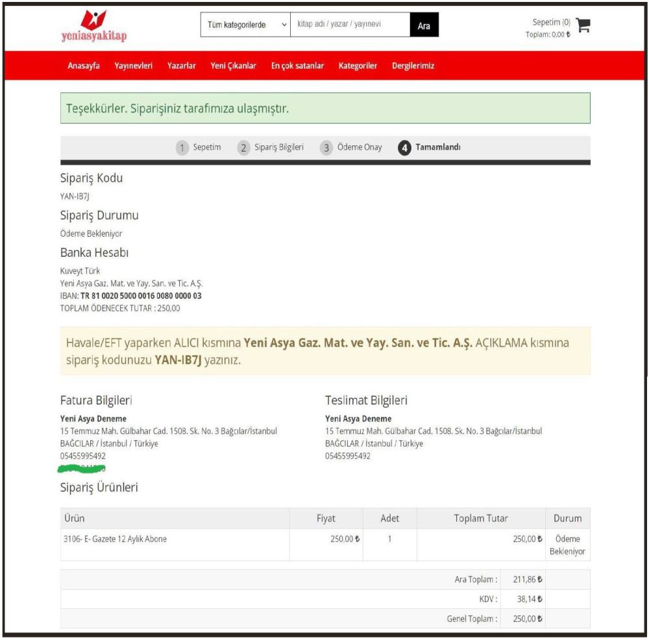
Task: Click the yeniasyakitap logo
Action: point(94,26)
